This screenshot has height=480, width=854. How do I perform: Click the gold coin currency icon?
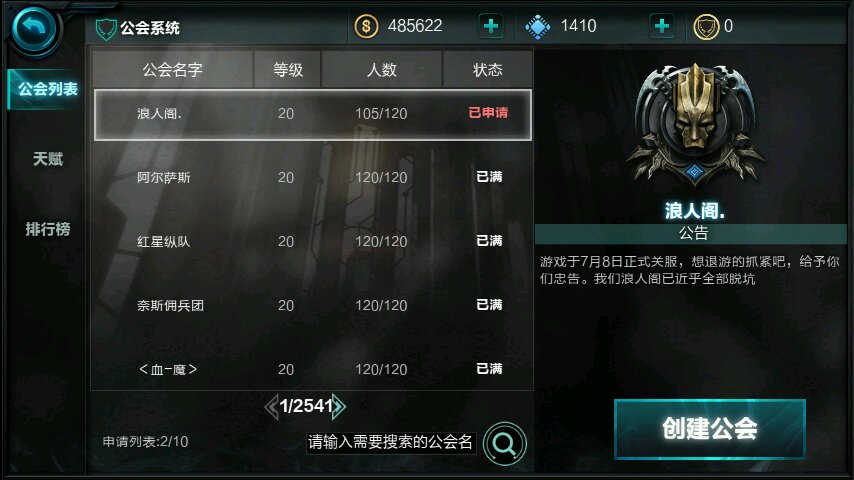[366, 26]
